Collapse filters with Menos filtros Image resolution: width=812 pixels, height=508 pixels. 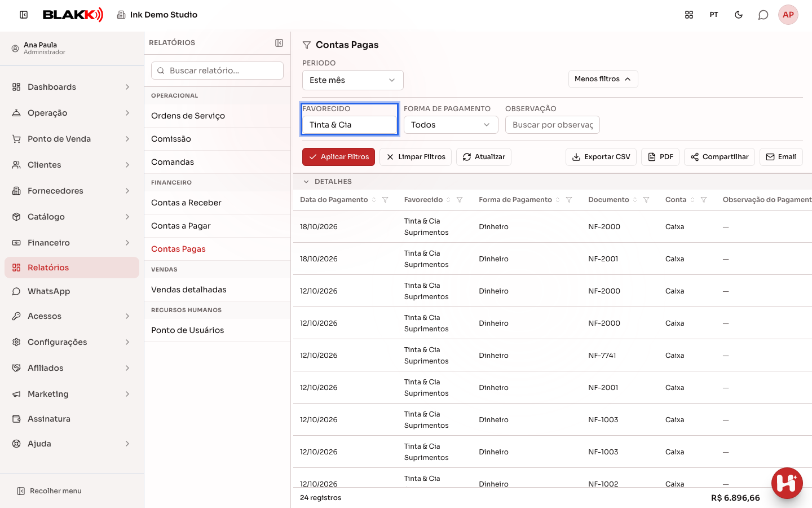pos(603,79)
